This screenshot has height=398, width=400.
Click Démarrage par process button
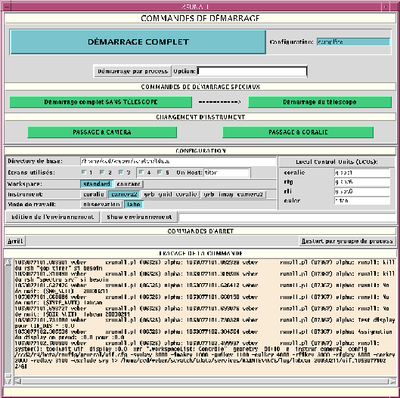133,71
